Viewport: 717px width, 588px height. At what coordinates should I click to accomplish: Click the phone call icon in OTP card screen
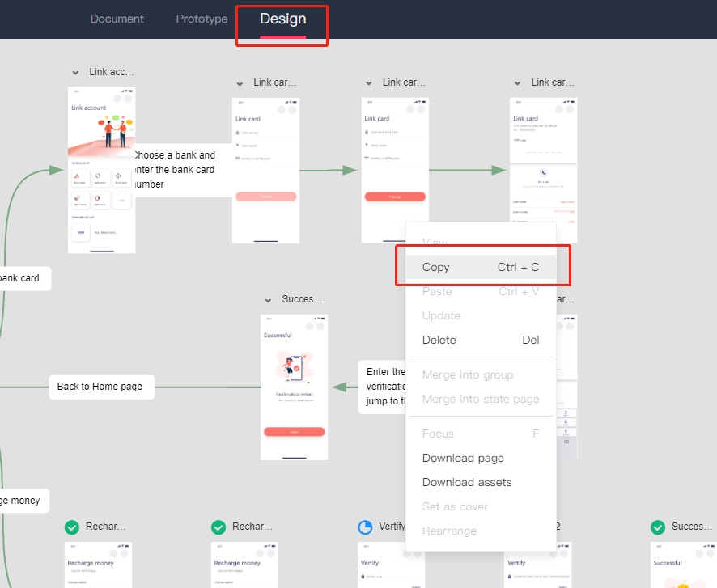[543, 173]
